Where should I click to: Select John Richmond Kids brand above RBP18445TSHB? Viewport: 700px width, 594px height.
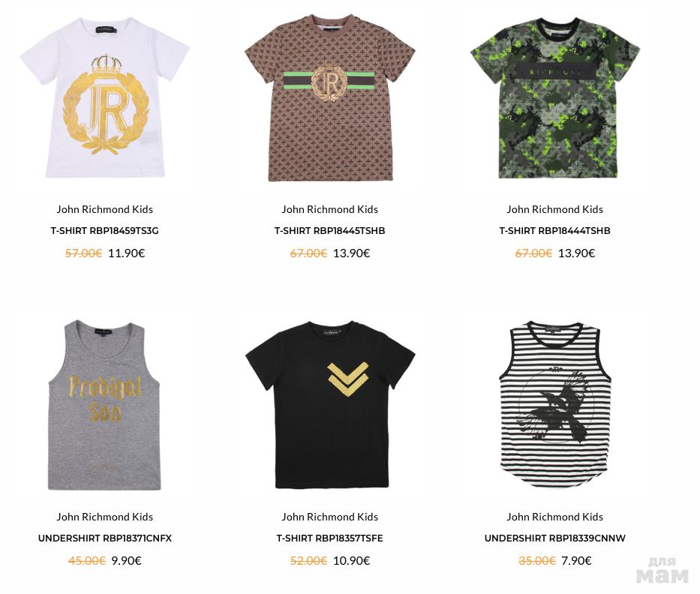[329, 209]
